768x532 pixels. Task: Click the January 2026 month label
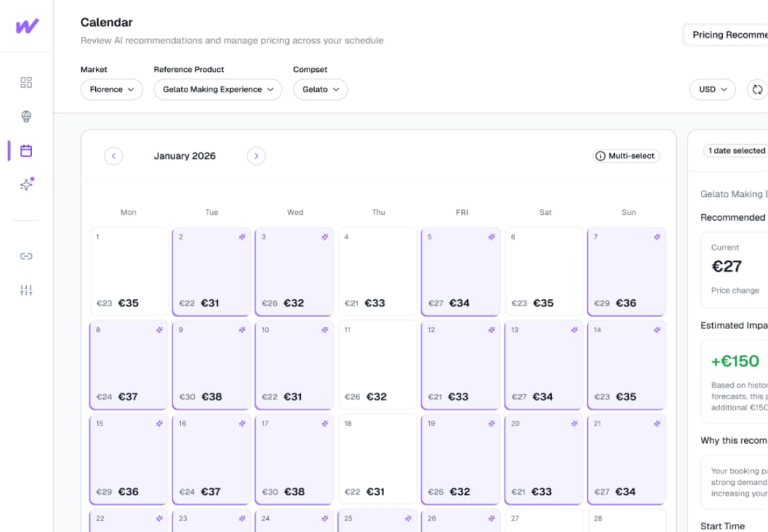coord(184,156)
